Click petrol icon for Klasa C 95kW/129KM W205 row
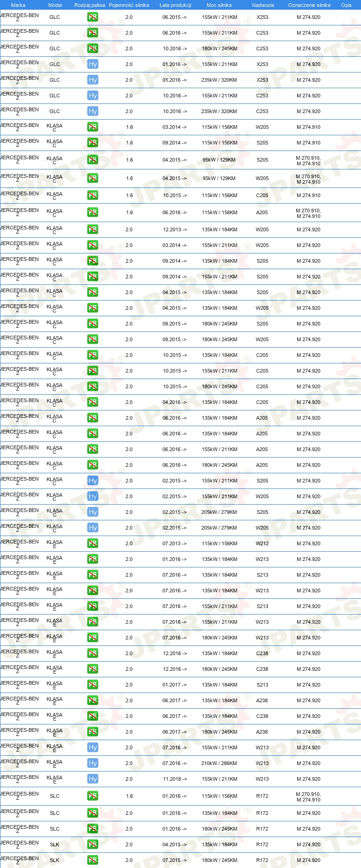Image resolution: width=361 pixels, height=868 pixels. (92, 179)
